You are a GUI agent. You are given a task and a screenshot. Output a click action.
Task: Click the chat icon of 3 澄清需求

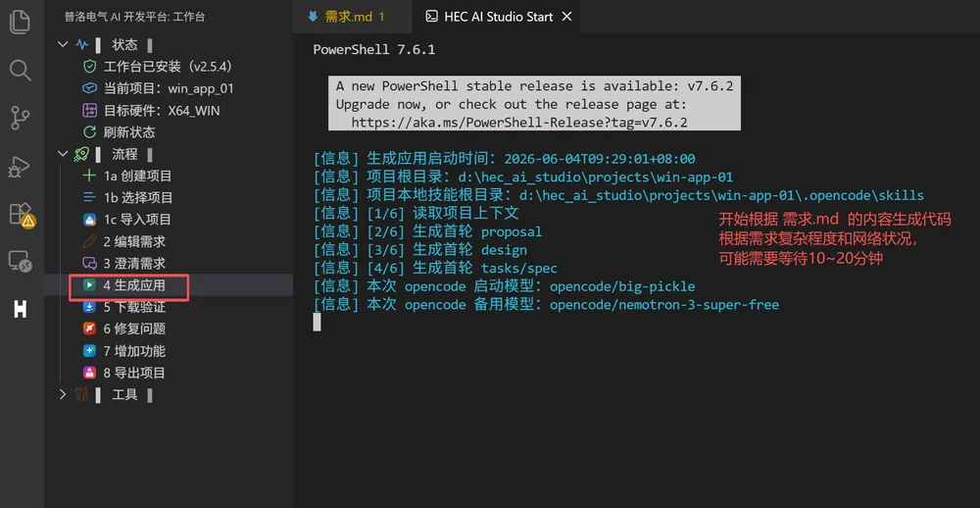[x=90, y=264]
